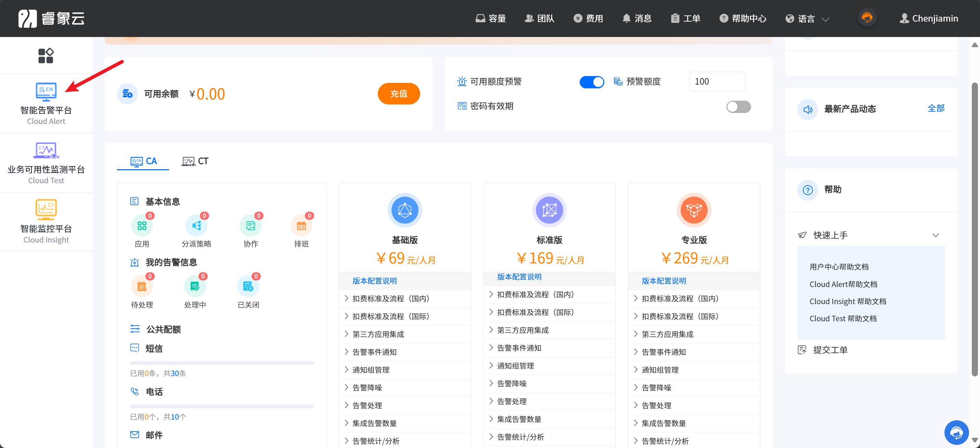
Task: Click the 电话 phone icon
Action: click(x=135, y=391)
